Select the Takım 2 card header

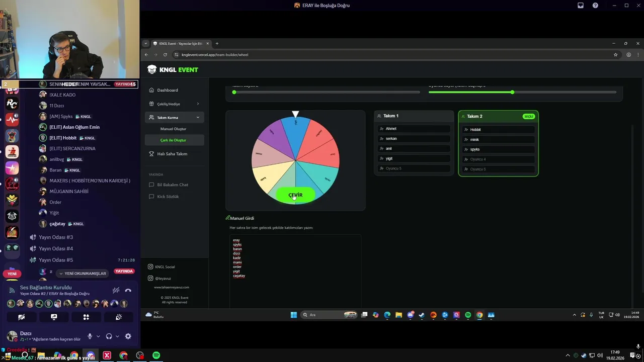498,116
